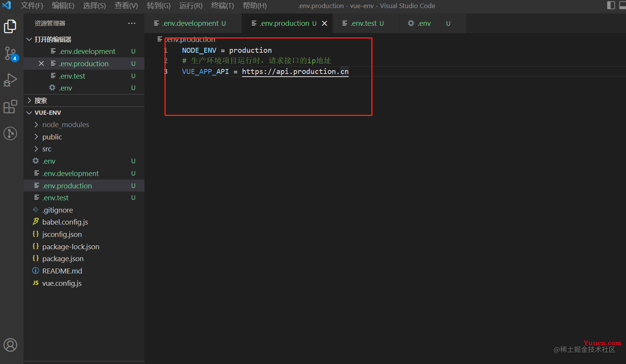Open the Terminal (终端) menu

[222, 5]
